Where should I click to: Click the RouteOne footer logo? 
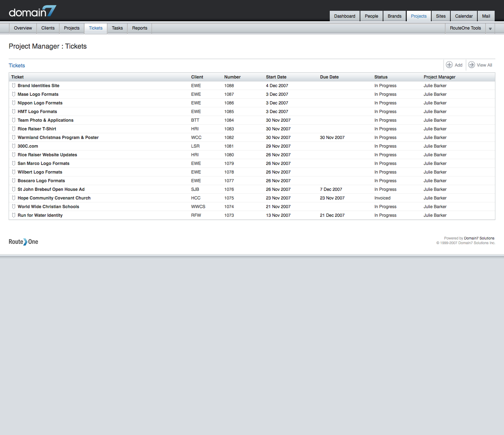click(x=23, y=242)
